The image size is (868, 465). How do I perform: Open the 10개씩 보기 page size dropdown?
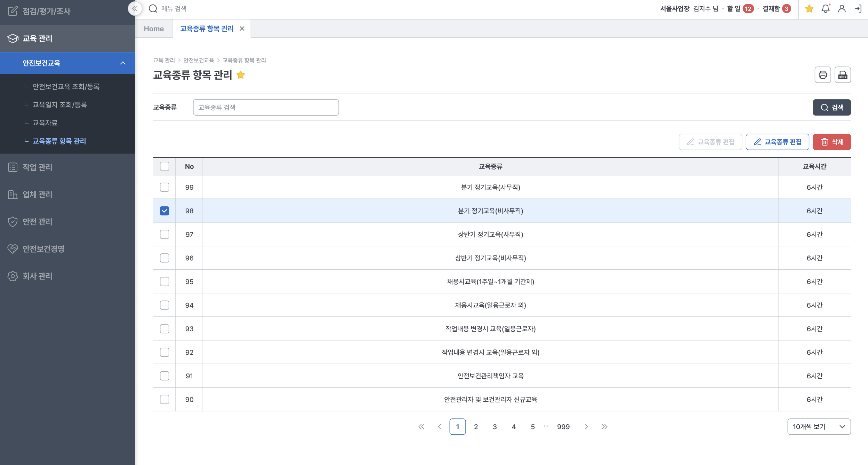[x=819, y=427]
